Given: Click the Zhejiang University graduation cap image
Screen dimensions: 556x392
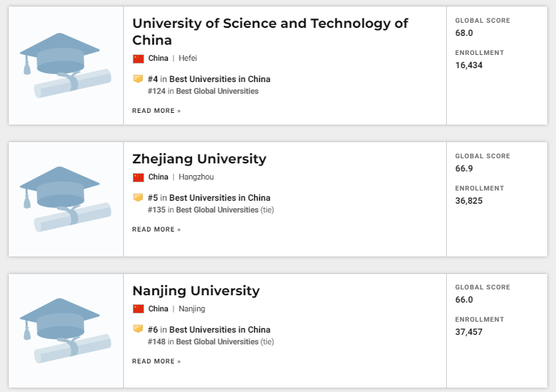Looking at the screenshot, I should pyautogui.click(x=66, y=199).
